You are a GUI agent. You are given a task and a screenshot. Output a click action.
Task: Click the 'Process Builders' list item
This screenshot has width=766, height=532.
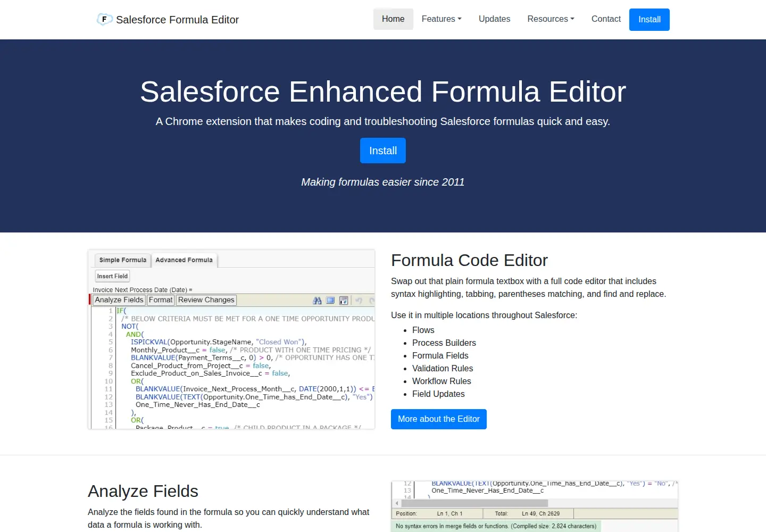click(x=444, y=343)
